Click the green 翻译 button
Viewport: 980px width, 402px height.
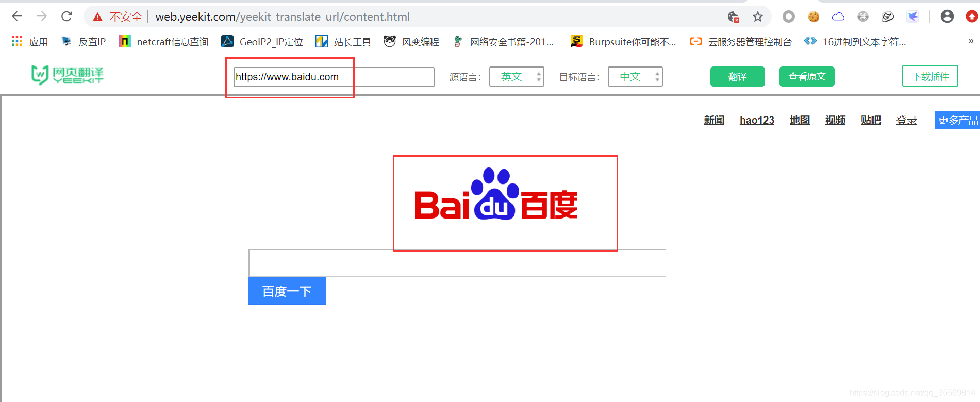(737, 77)
